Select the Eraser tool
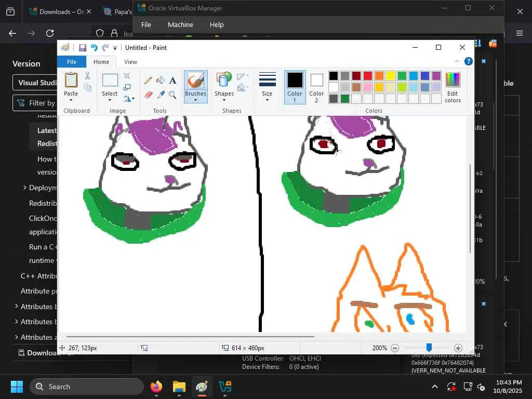This screenshot has width=532, height=399. pyautogui.click(x=148, y=95)
